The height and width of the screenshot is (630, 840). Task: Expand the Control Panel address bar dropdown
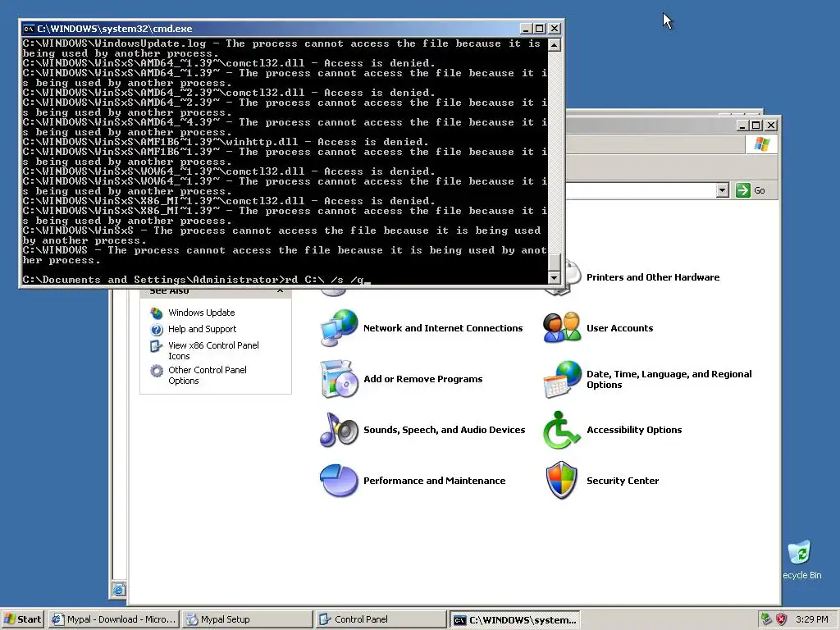(722, 190)
